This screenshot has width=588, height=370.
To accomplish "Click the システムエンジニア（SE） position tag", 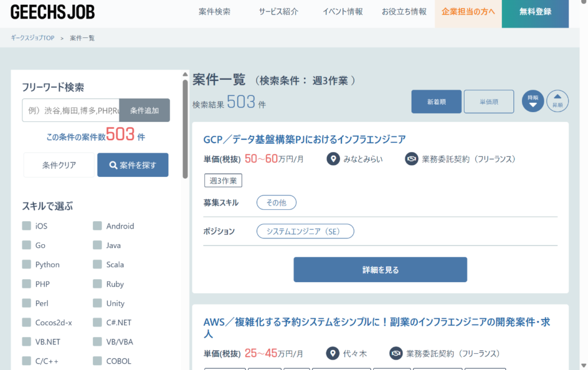I will (x=305, y=231).
